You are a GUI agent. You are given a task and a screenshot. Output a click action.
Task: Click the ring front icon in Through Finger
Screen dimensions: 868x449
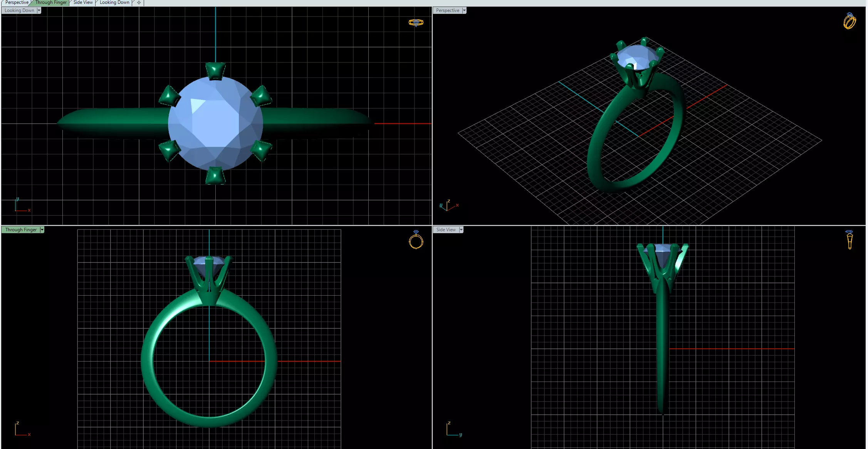[416, 240]
